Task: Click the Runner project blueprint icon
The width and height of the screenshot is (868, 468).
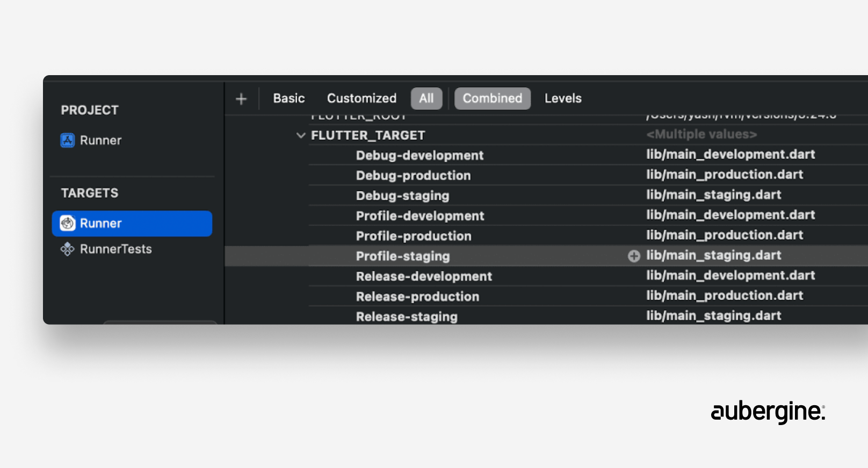Action: click(x=68, y=140)
